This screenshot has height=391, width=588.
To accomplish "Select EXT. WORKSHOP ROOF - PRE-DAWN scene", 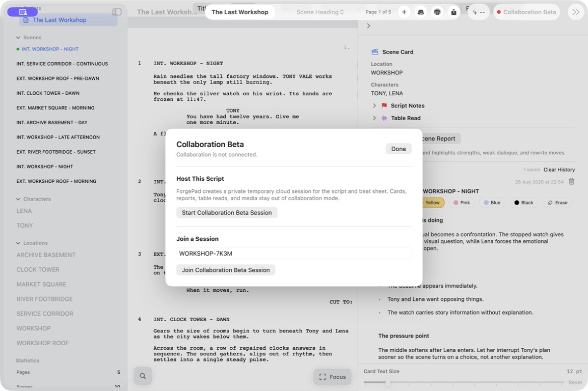I will tap(58, 78).
